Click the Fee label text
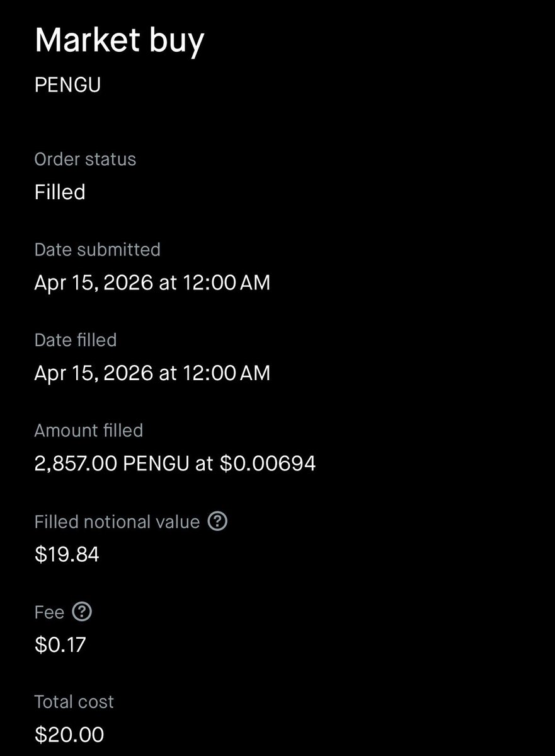 tap(49, 612)
